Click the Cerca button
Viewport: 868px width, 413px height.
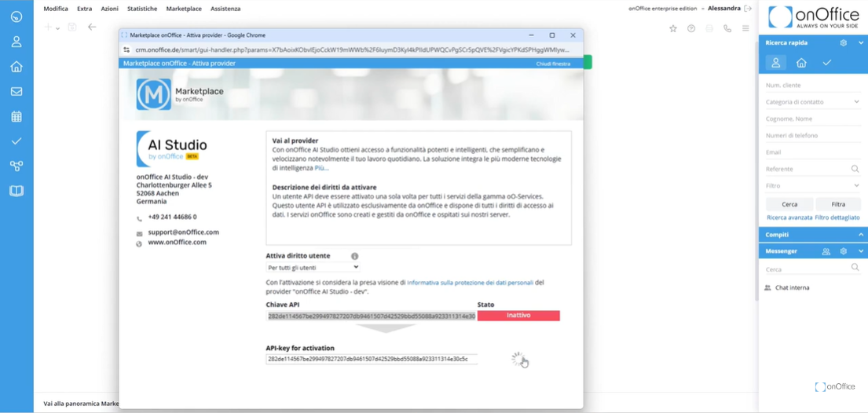pos(789,204)
